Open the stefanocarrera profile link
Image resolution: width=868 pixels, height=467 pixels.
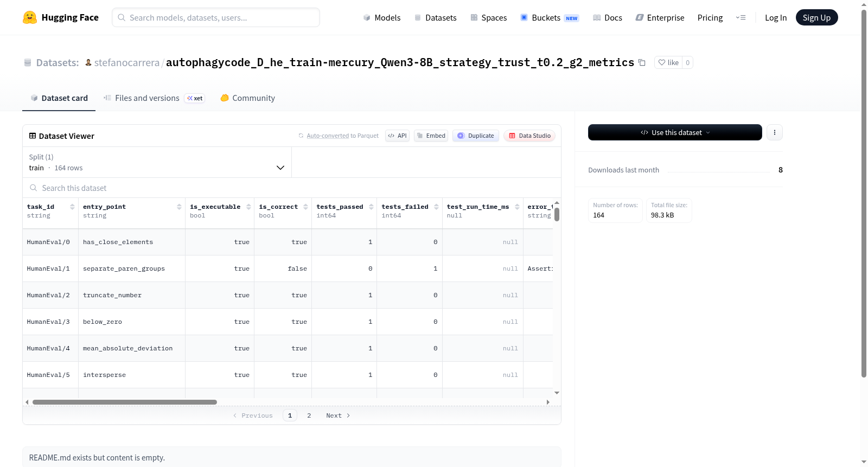click(x=127, y=62)
